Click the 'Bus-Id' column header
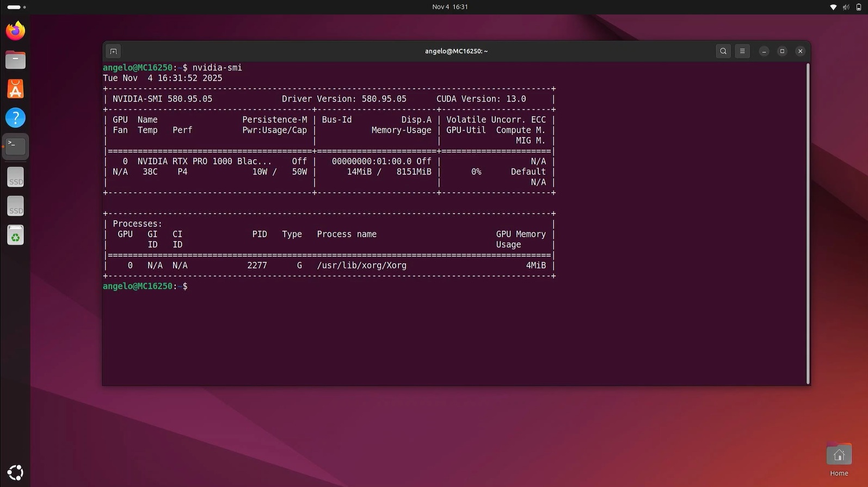868x487 pixels. 337,120
